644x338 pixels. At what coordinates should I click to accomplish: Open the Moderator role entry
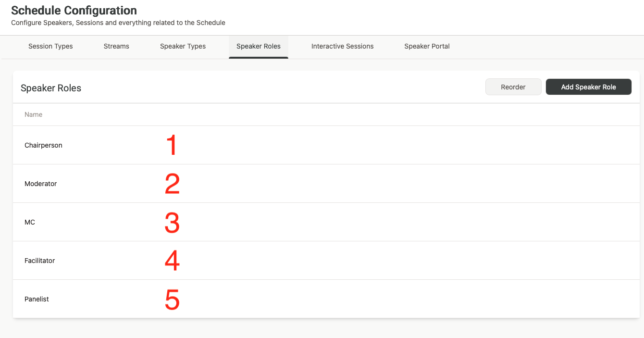(x=41, y=184)
